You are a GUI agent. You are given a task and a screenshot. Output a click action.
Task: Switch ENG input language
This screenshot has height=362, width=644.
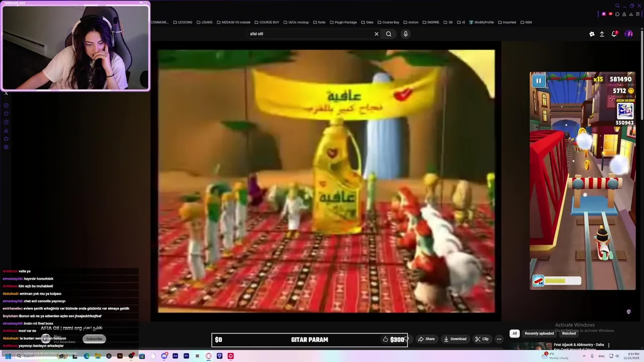(x=601, y=356)
